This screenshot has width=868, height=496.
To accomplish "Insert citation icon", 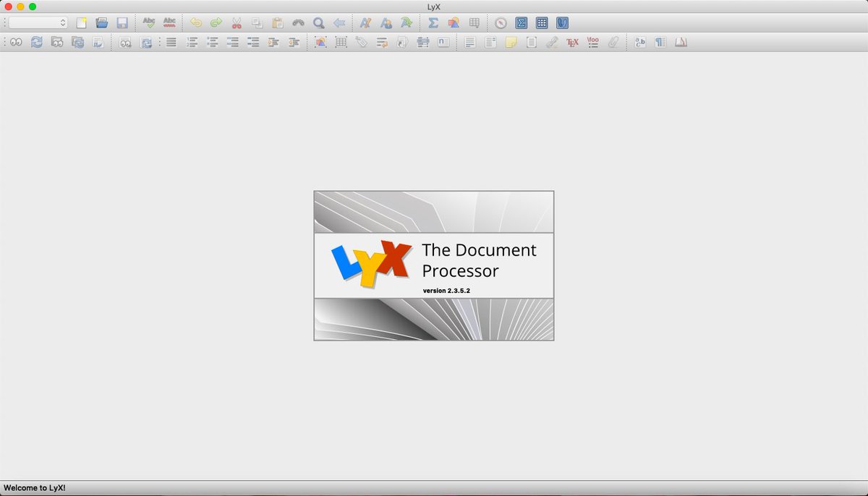I will (x=403, y=43).
